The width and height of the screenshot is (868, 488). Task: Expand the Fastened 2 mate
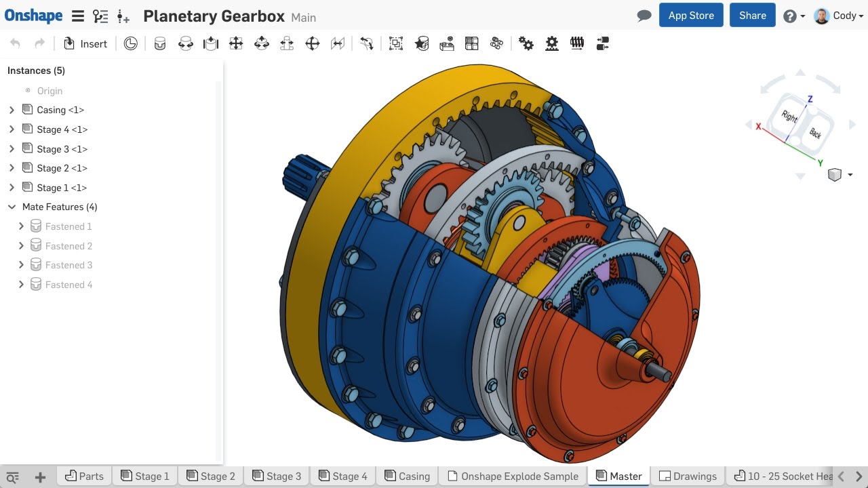[22, 246]
